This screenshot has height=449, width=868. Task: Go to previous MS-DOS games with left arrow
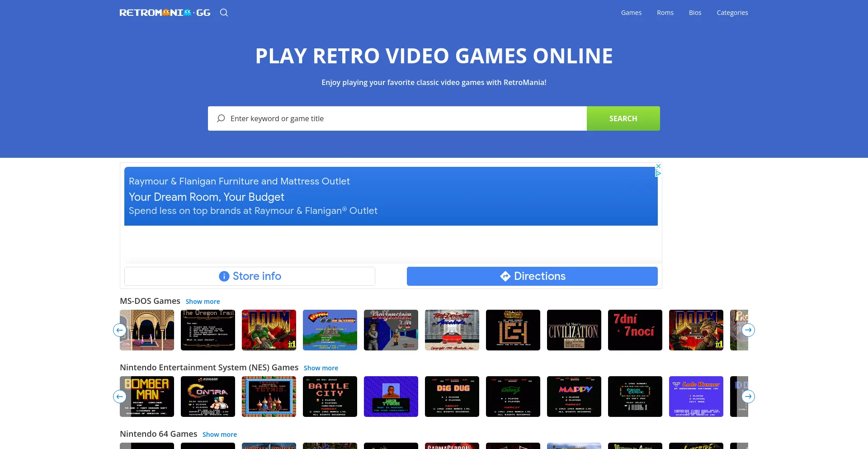tap(120, 330)
